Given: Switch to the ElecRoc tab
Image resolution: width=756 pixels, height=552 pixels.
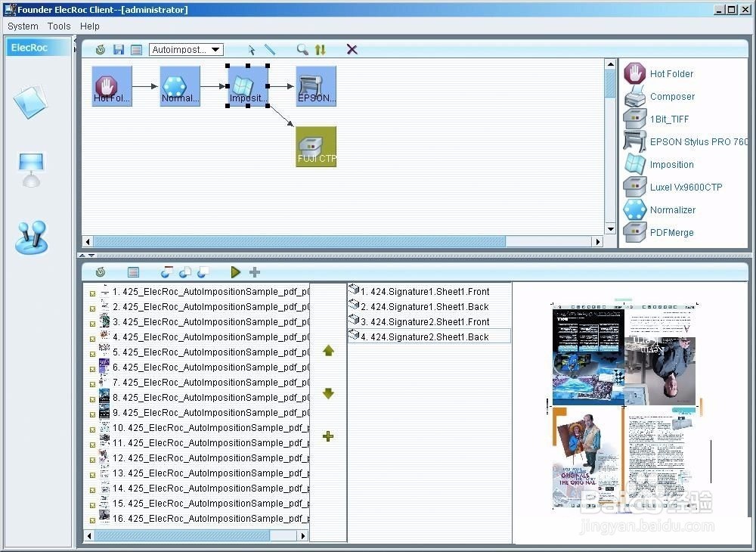Looking at the screenshot, I should coord(38,47).
